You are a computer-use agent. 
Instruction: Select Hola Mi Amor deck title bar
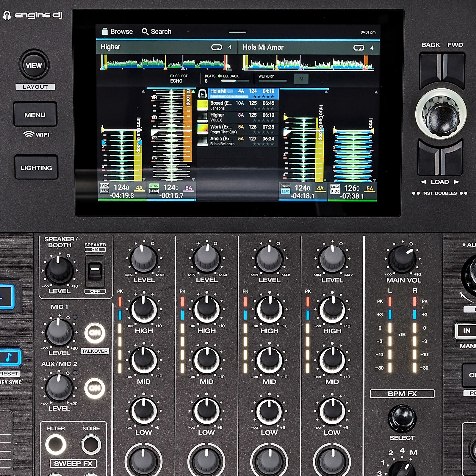(x=309, y=47)
